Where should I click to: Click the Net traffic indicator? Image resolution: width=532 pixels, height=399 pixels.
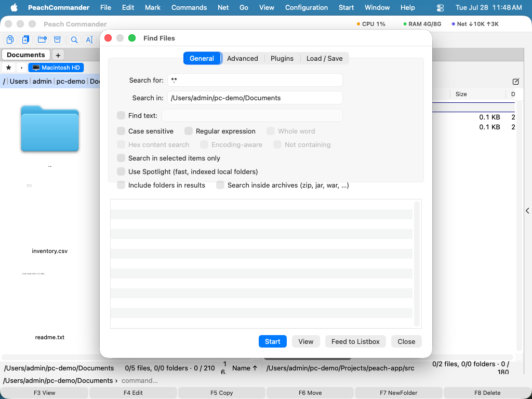475,24
